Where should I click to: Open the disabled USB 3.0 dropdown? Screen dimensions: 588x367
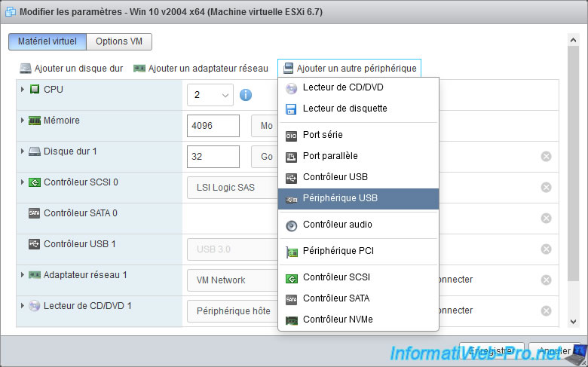tap(232, 249)
